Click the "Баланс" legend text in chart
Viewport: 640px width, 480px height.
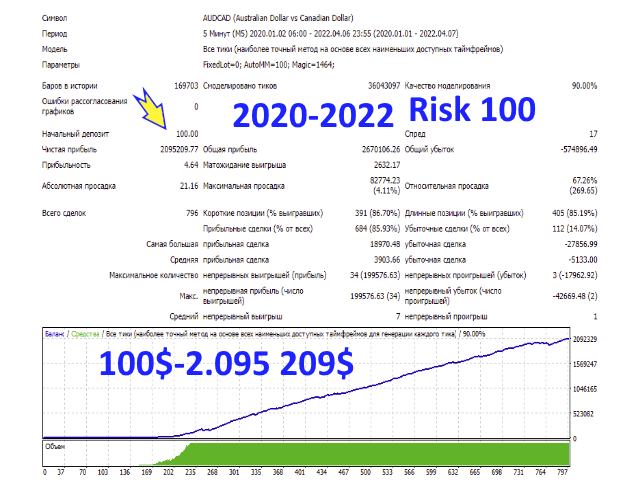pos(55,334)
